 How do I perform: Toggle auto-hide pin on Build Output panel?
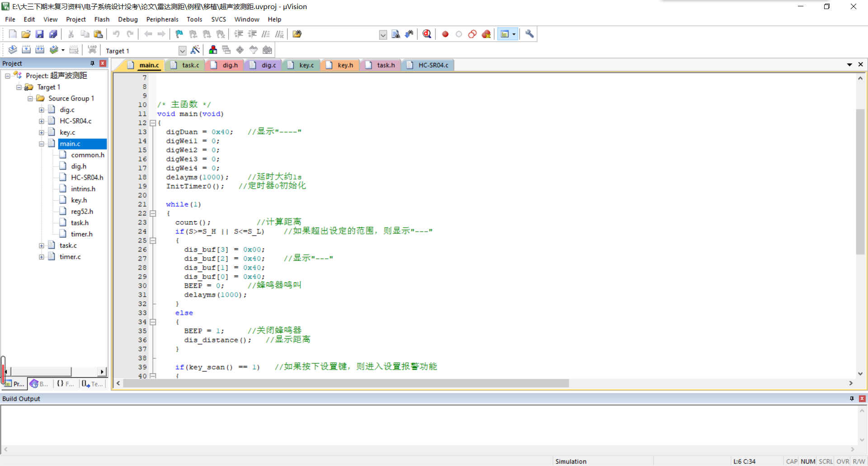point(852,399)
